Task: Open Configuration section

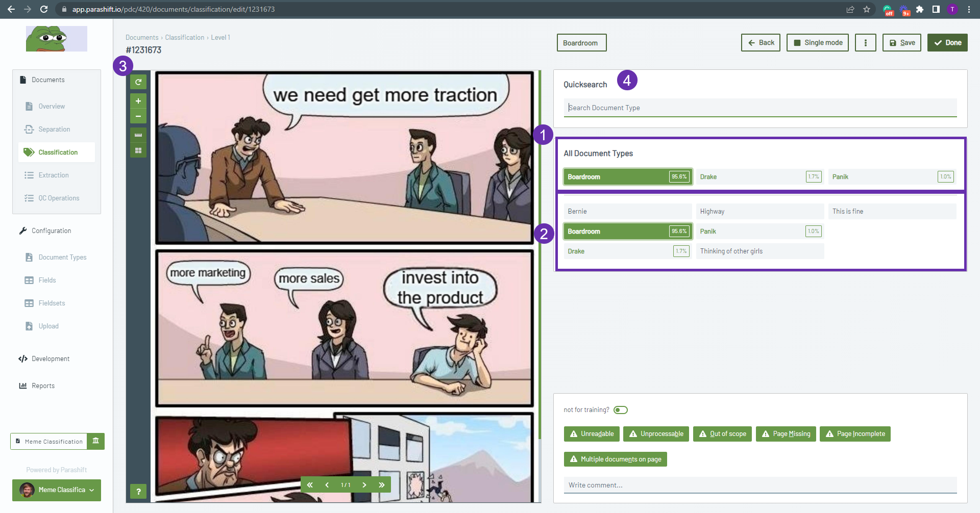Action: click(x=51, y=231)
